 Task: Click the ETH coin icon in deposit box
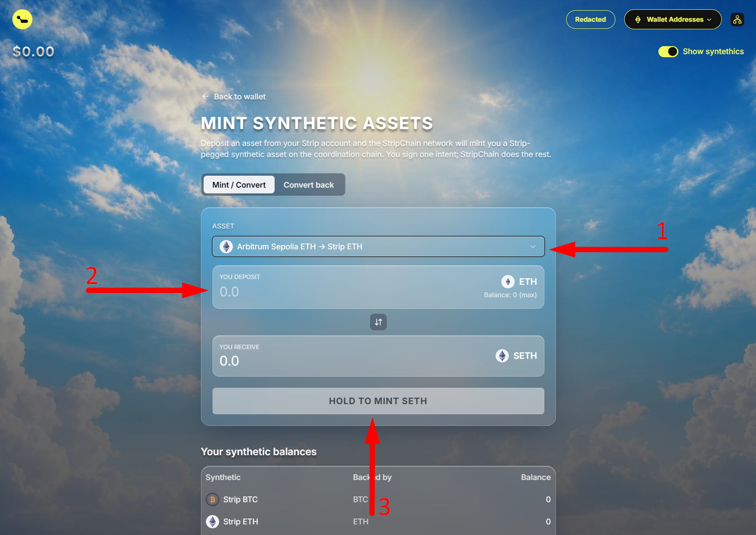[x=508, y=281]
